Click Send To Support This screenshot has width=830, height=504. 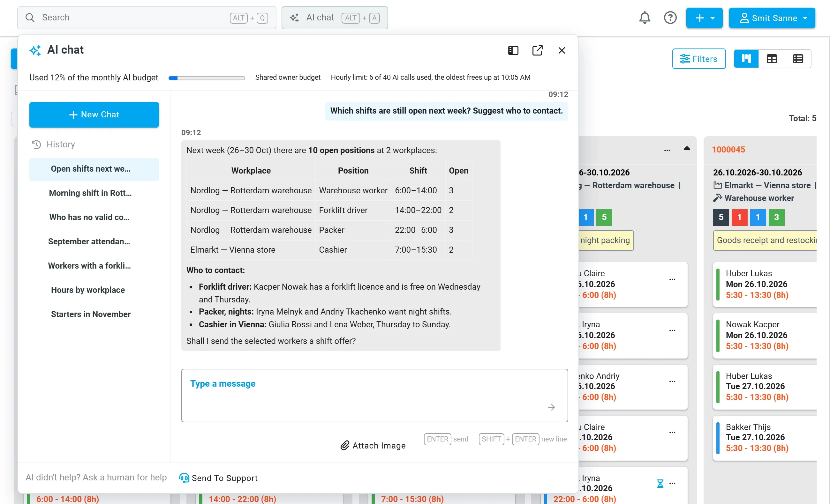pos(218,478)
